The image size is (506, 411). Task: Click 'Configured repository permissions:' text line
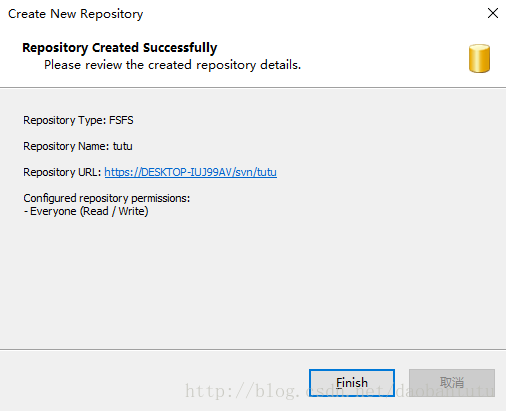pos(107,198)
